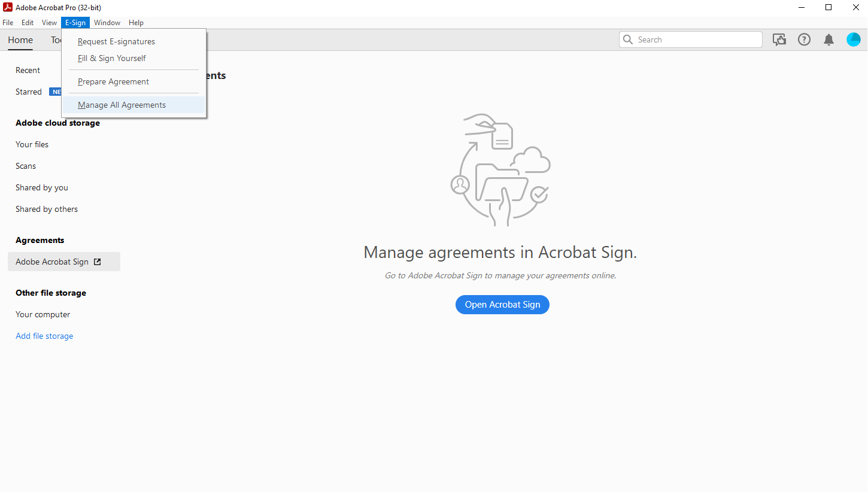The height and width of the screenshot is (492, 868).
Task: Open Scans in sidebar
Action: point(26,166)
